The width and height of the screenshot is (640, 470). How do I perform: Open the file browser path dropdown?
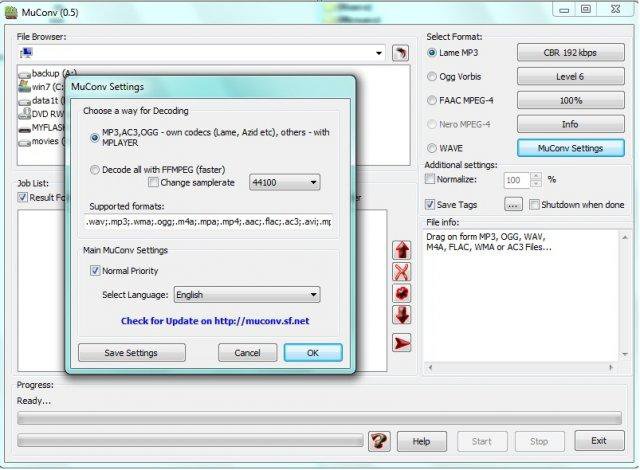pos(379,52)
